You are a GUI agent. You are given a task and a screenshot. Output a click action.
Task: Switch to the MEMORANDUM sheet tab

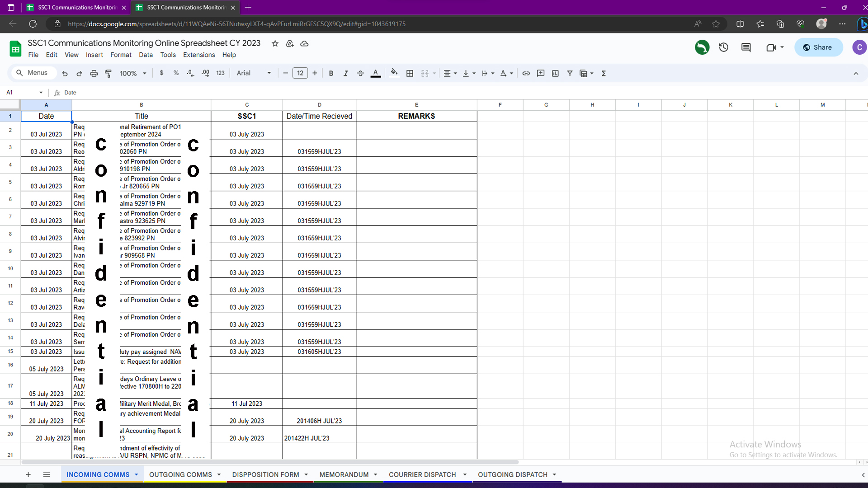coord(344,474)
